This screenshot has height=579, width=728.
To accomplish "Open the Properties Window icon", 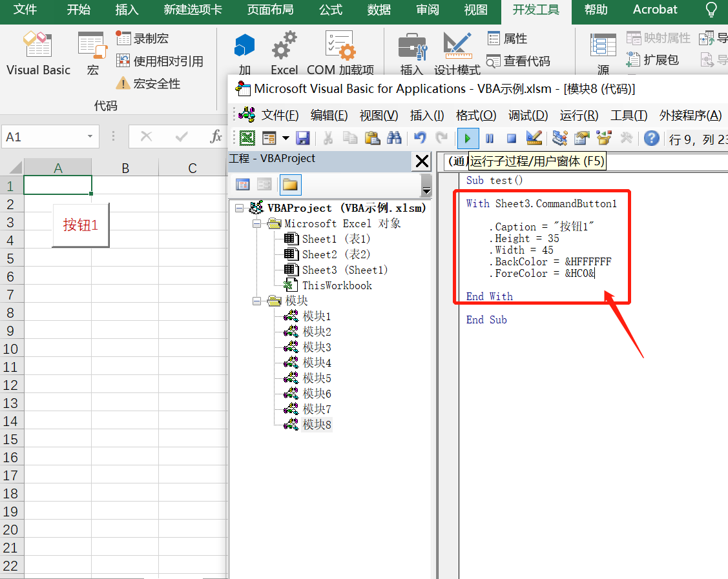I will 580,137.
